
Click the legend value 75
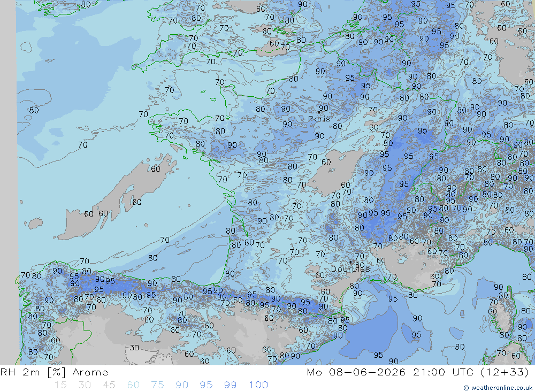tap(157, 385)
